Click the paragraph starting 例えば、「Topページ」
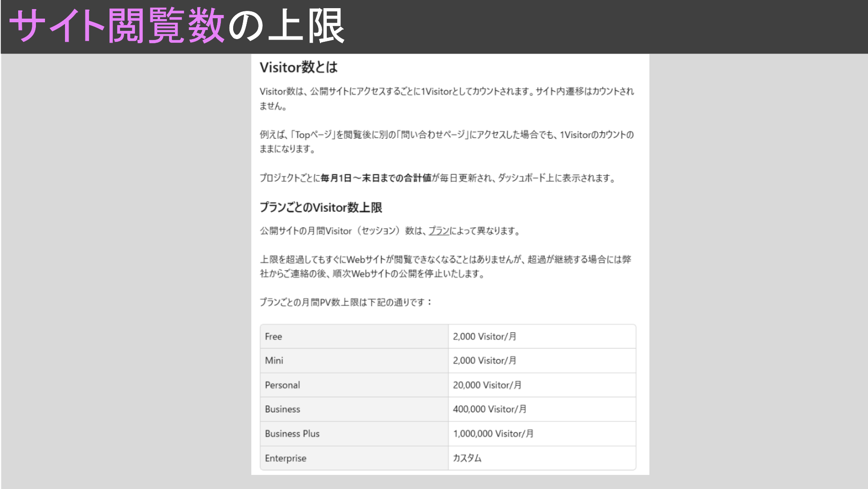868x489 pixels. (447, 142)
